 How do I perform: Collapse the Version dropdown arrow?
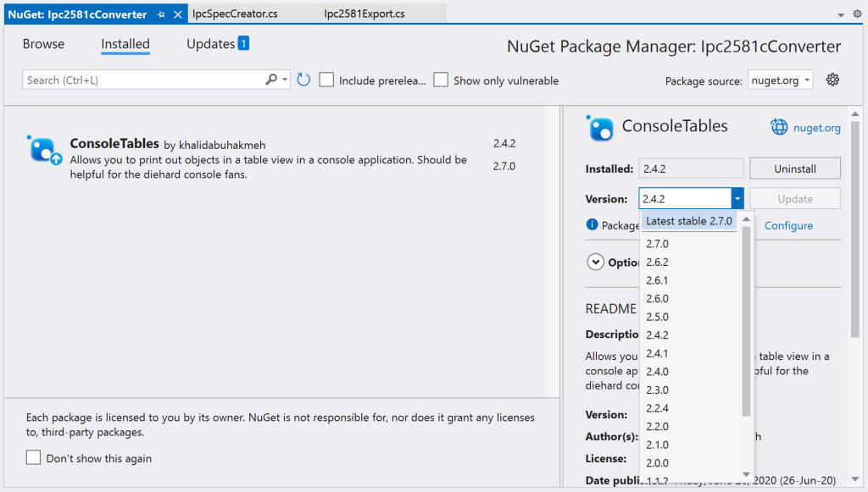pyautogui.click(x=737, y=199)
